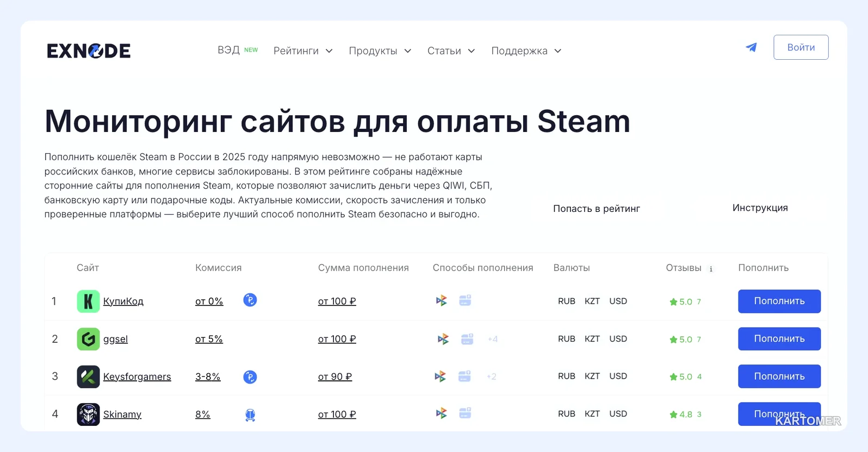Click the 4.8 star rating for Skinamy

tap(681, 414)
